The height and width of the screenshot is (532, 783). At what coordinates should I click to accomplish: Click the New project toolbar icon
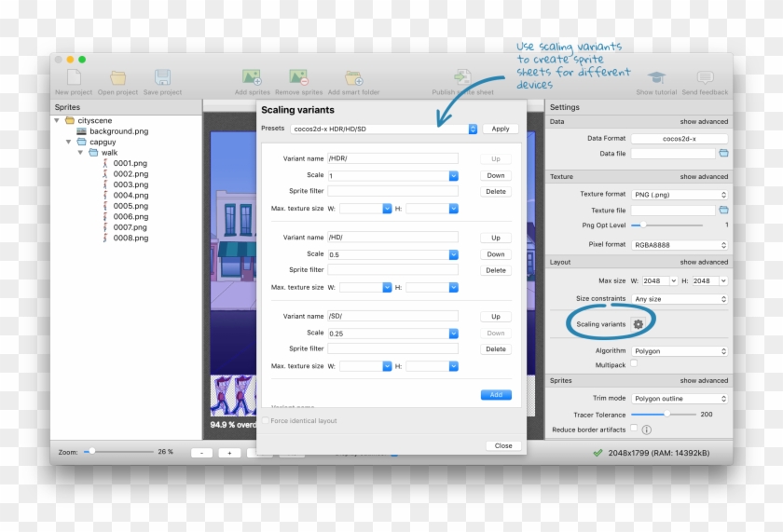[74, 77]
